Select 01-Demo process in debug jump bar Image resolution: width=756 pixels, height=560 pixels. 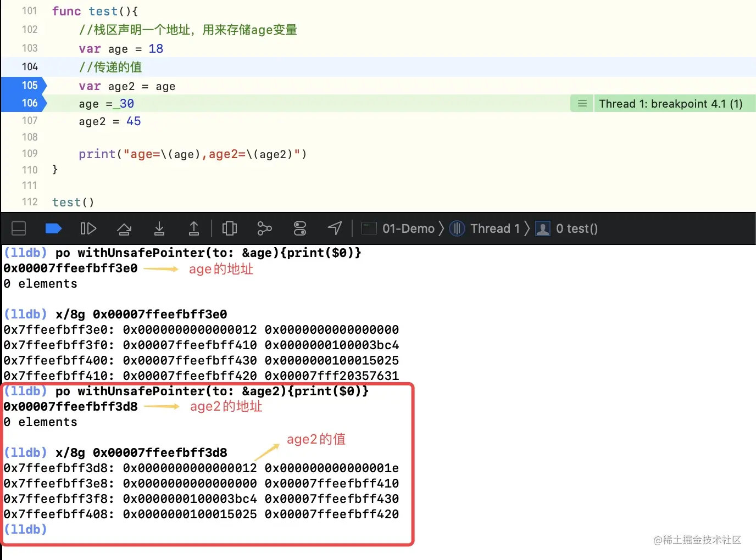(399, 228)
